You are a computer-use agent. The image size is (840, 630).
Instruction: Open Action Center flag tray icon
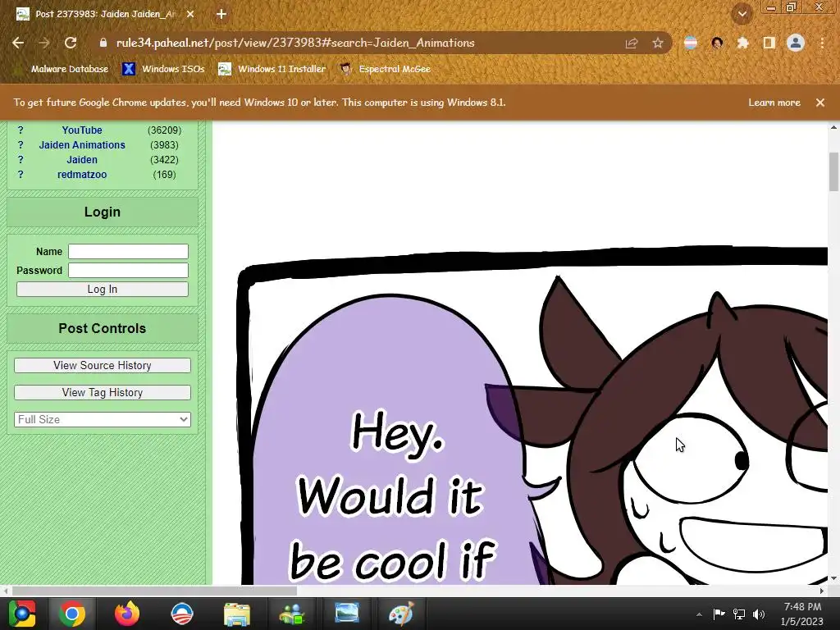[x=719, y=614]
